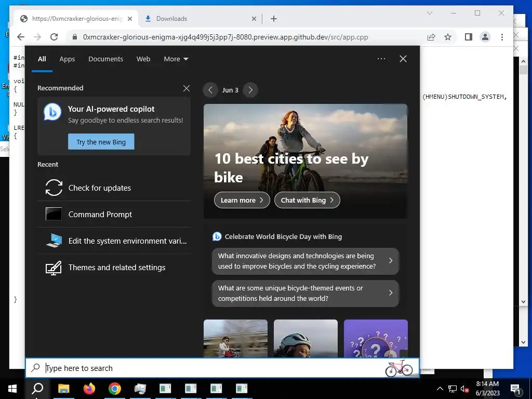This screenshot has height=399, width=532.
Task: Click the Chrome address bar URL
Action: click(225, 37)
